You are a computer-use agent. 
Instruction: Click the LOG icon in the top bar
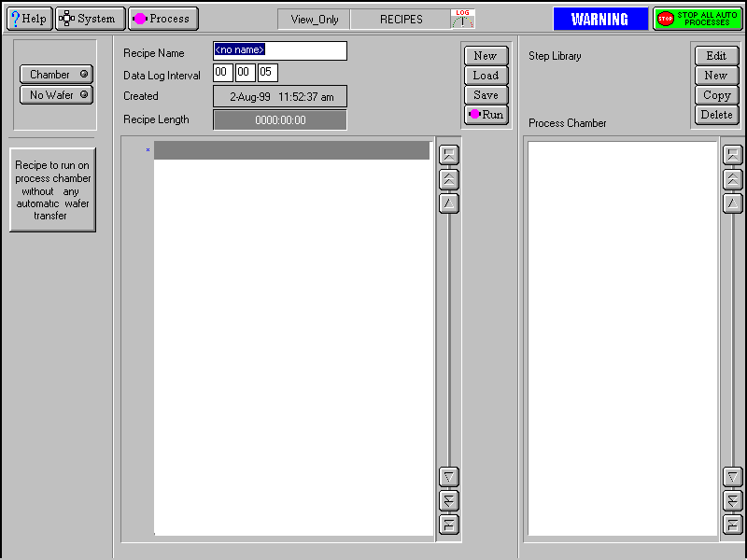462,19
